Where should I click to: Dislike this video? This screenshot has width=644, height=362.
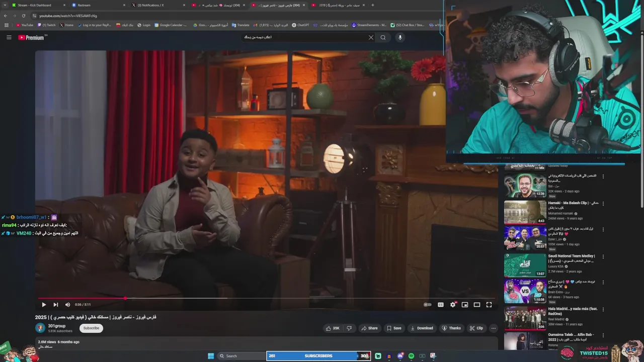tap(349, 328)
